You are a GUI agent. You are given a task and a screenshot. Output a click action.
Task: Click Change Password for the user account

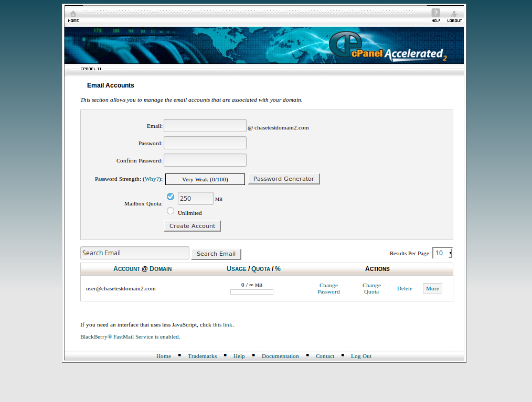[x=328, y=289]
